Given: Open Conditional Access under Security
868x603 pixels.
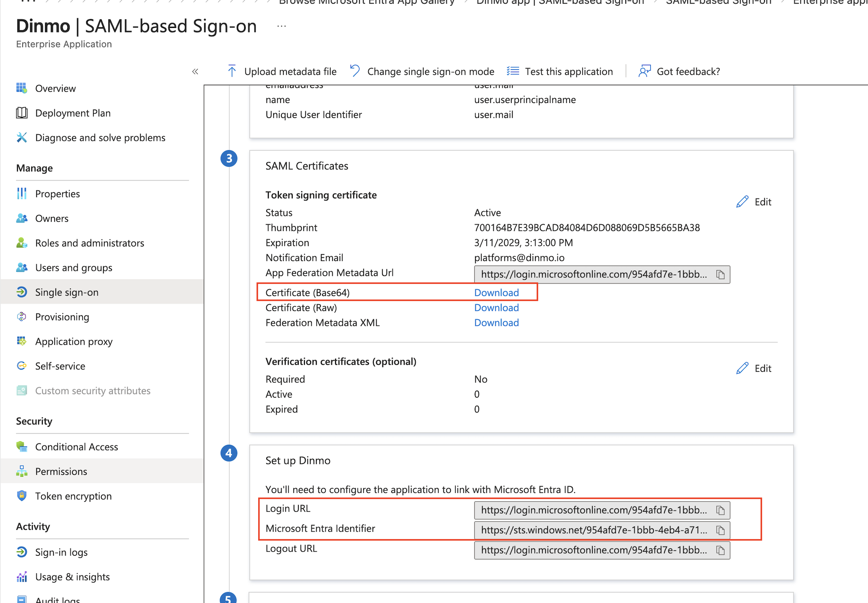Looking at the screenshot, I should click(77, 447).
